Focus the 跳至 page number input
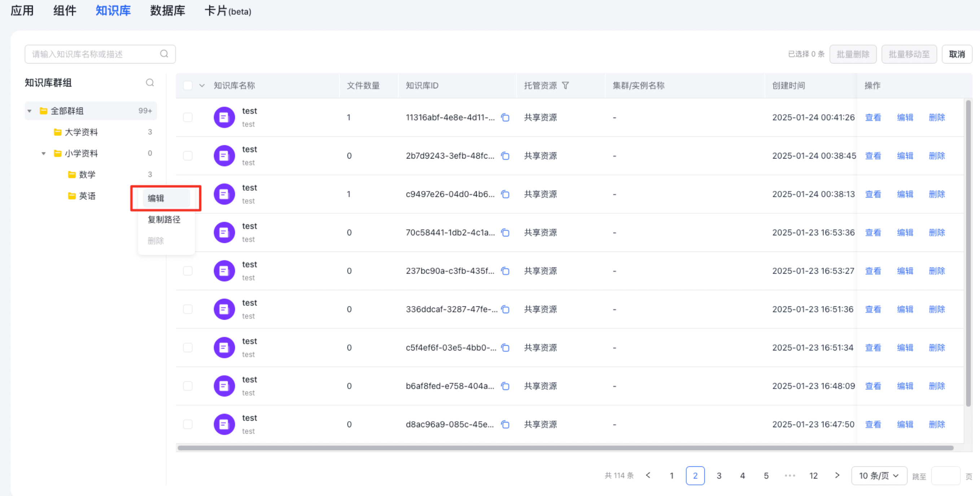This screenshot has height=496, width=980. point(945,476)
